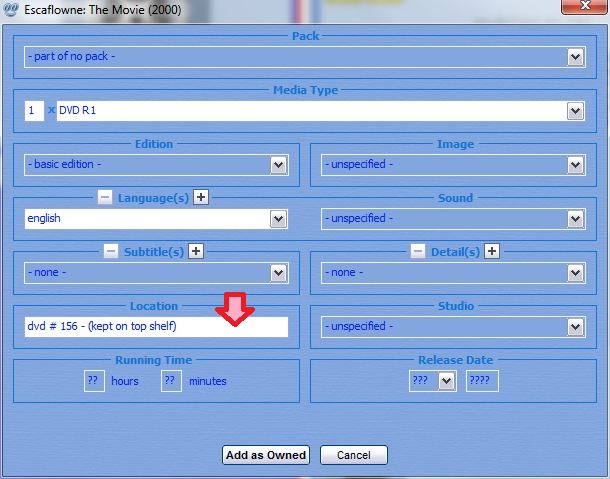
Task: Expand the Image dropdown arrow
Action: pyautogui.click(x=575, y=165)
